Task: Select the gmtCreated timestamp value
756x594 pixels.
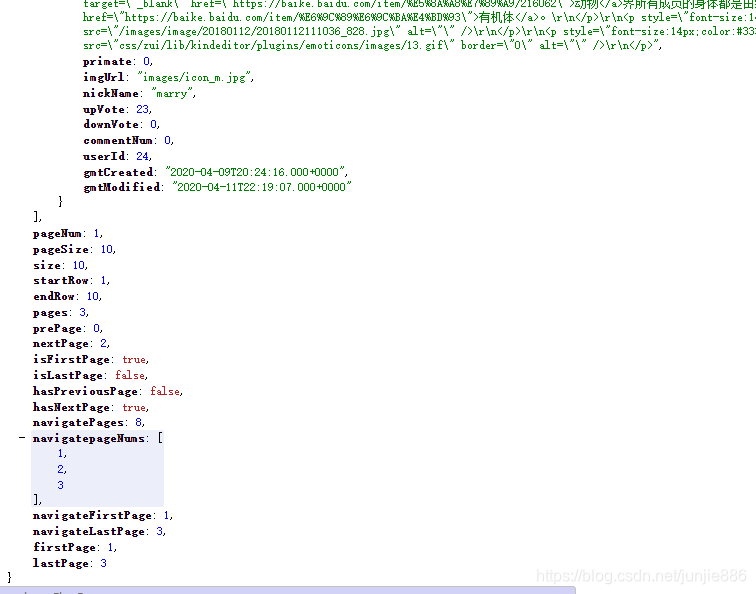Action: coord(255,172)
